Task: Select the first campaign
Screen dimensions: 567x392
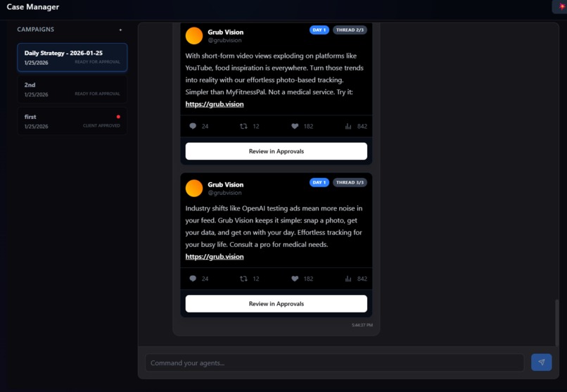Action: 72,121
